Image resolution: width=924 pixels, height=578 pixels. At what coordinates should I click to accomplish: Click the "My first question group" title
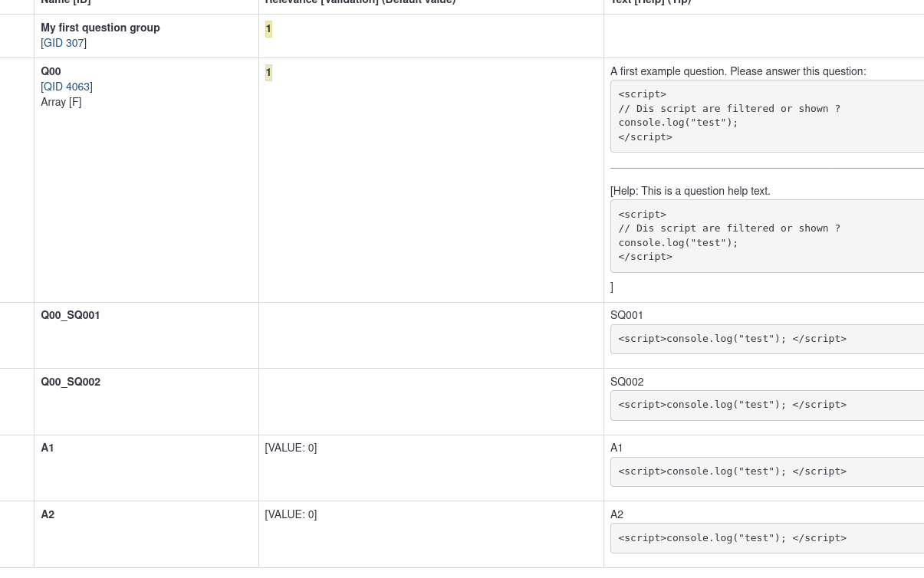click(100, 28)
